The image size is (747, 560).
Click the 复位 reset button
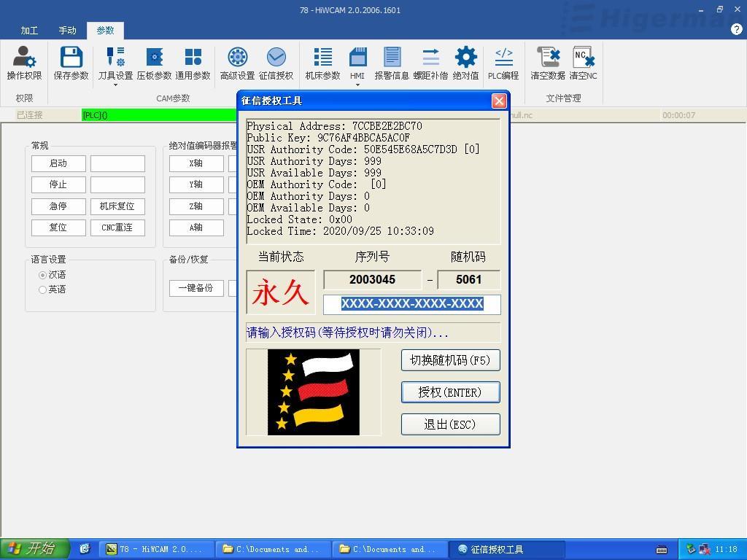point(58,227)
